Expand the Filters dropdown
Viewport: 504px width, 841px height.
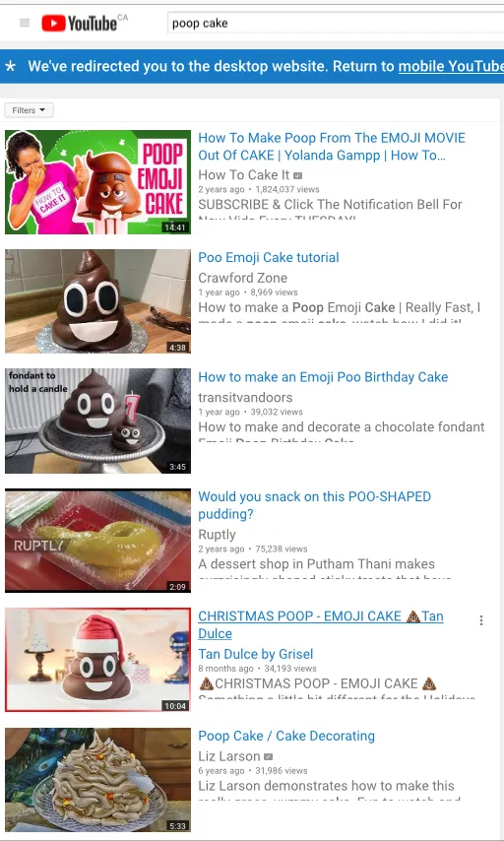coord(29,110)
